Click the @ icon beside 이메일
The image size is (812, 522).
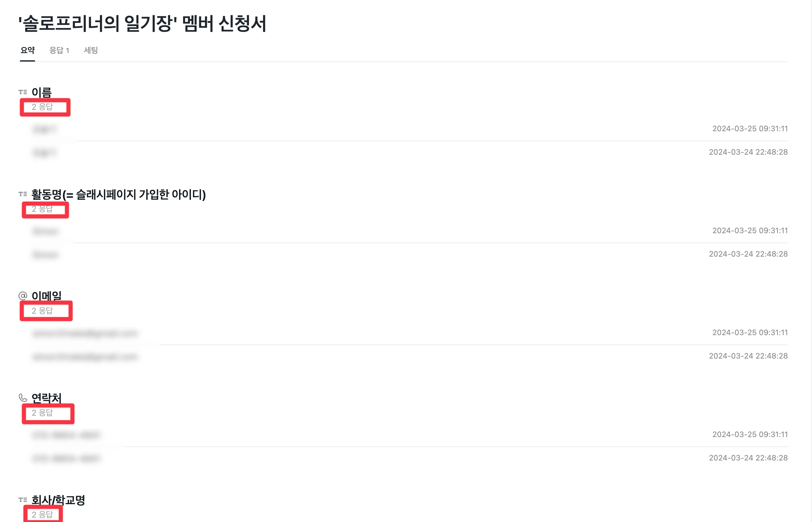pyautogui.click(x=23, y=296)
